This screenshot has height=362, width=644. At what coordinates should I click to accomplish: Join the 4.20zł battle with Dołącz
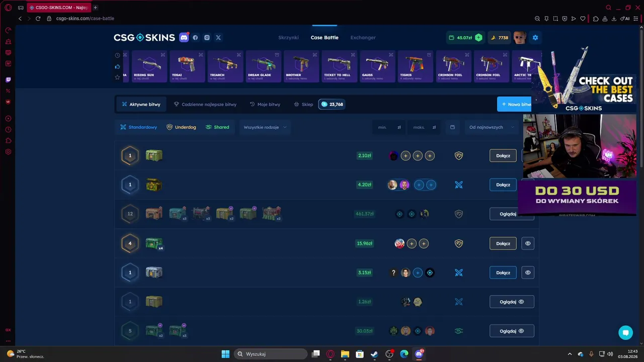(x=503, y=185)
